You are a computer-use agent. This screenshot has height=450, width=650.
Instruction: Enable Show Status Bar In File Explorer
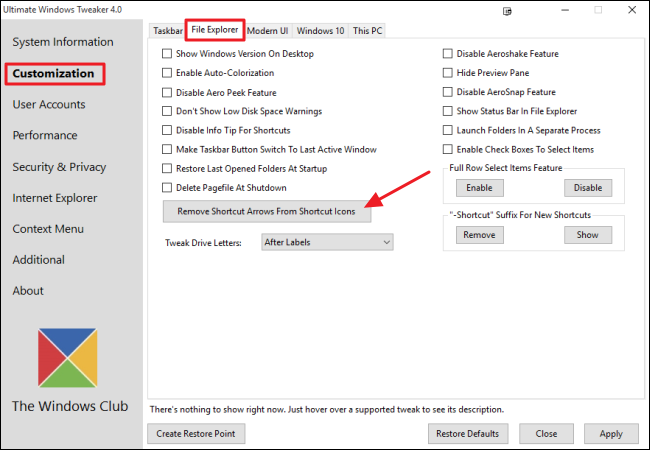coord(448,111)
